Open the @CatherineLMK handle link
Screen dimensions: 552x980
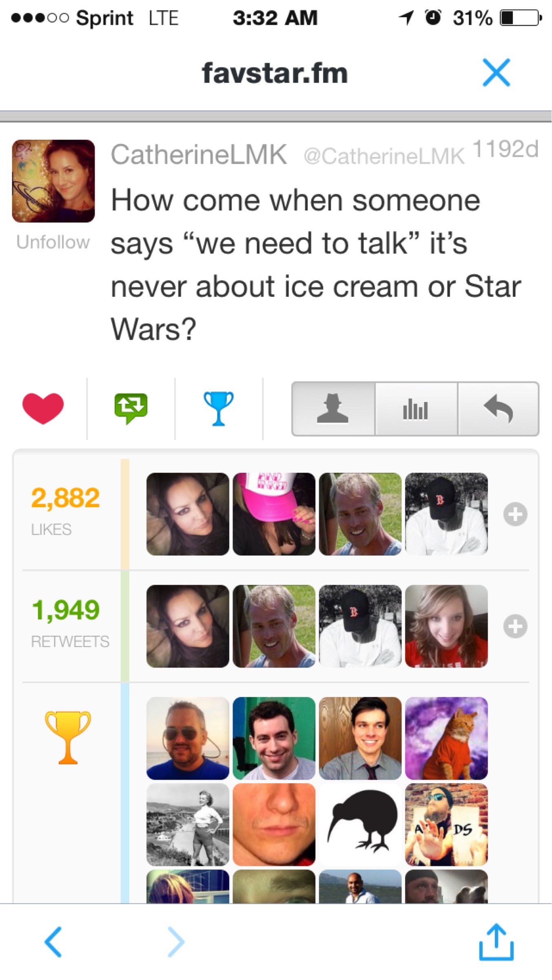(x=384, y=156)
